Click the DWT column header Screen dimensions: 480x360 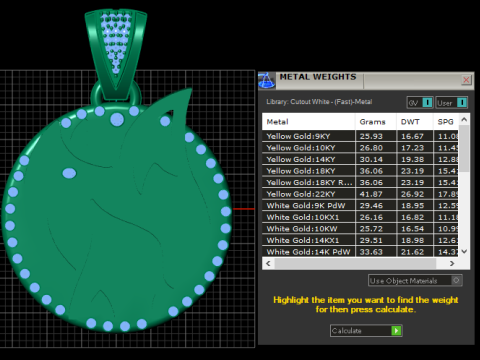click(415, 122)
